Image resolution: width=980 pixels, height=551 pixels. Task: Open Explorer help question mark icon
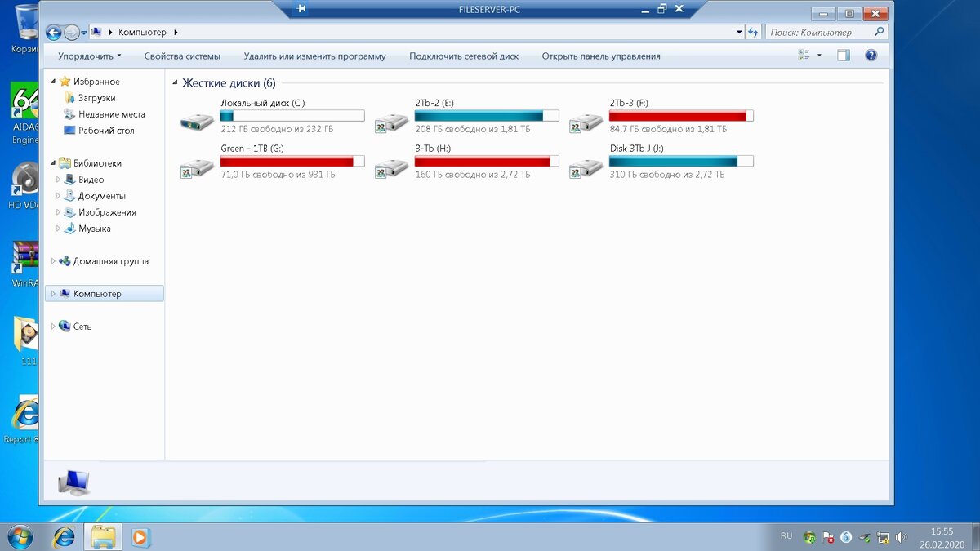coord(871,56)
